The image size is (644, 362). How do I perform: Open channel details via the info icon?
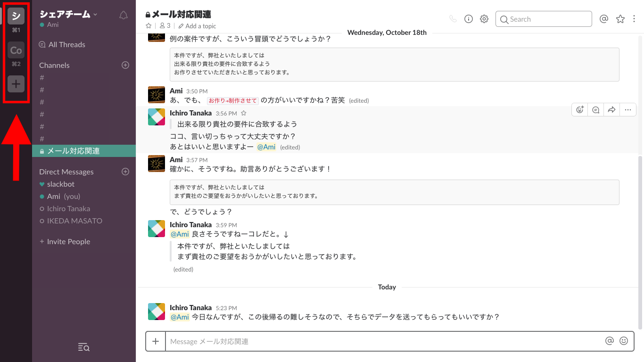click(x=468, y=19)
